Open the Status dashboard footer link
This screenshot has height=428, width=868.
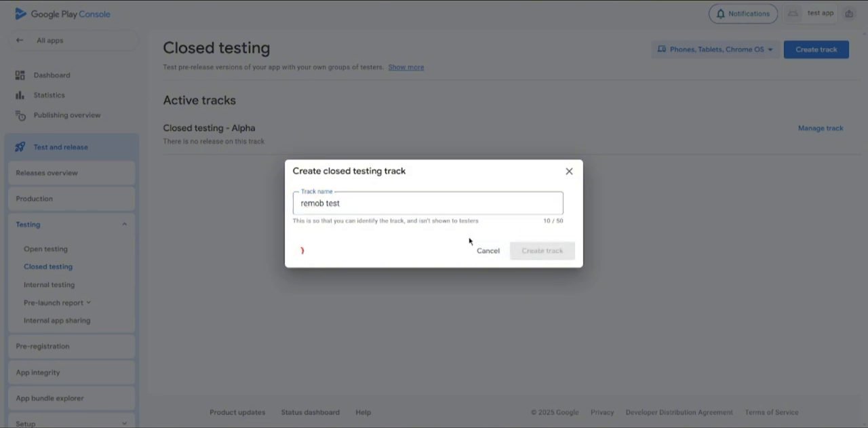coord(311,412)
